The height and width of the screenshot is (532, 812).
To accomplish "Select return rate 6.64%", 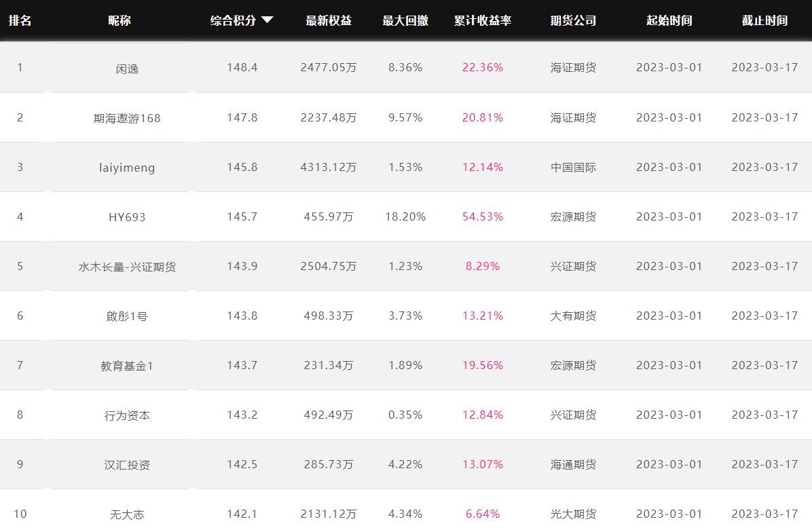I will tap(483, 514).
